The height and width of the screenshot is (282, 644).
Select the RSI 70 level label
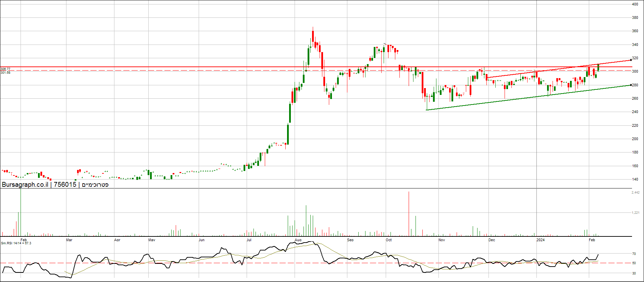634,254
